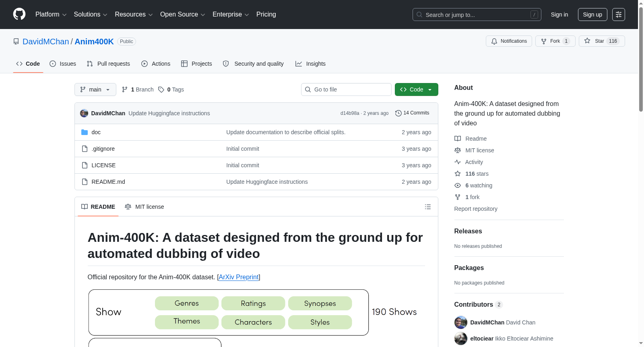Open the Projects tab
Image resolution: width=644 pixels, height=347 pixels.
point(196,64)
